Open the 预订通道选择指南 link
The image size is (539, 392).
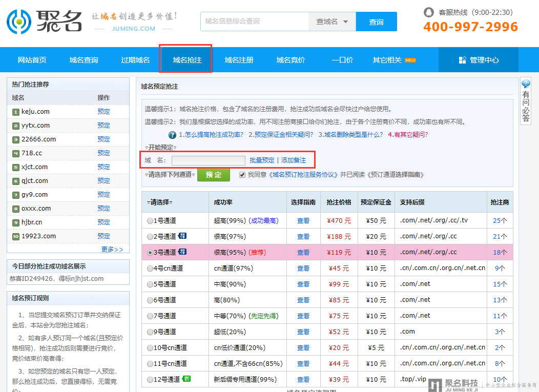[396, 175]
